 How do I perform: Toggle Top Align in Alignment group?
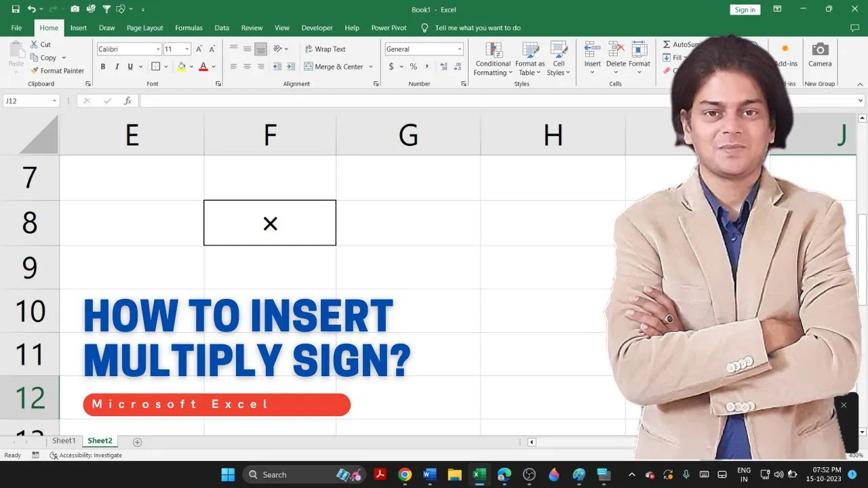(x=233, y=49)
